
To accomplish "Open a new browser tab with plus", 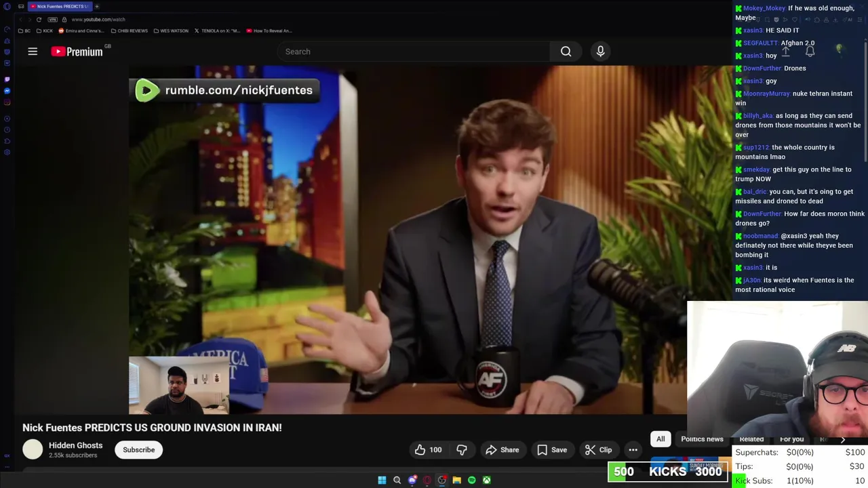I will pyautogui.click(x=97, y=6).
